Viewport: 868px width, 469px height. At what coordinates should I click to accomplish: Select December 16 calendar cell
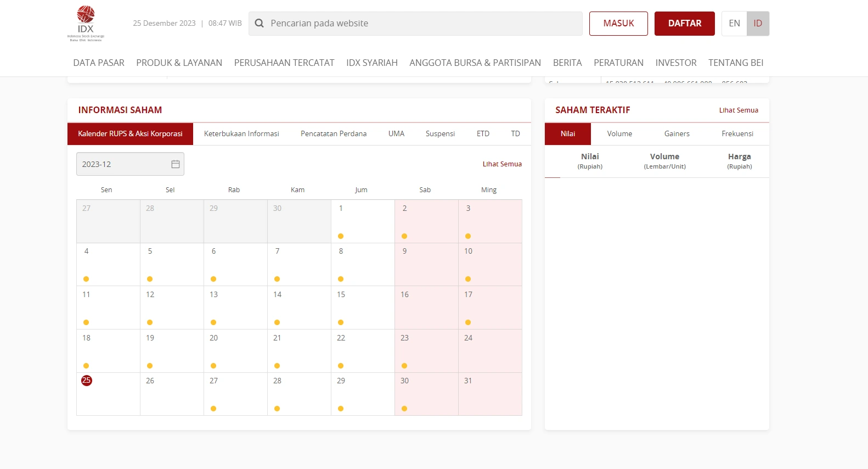426,308
